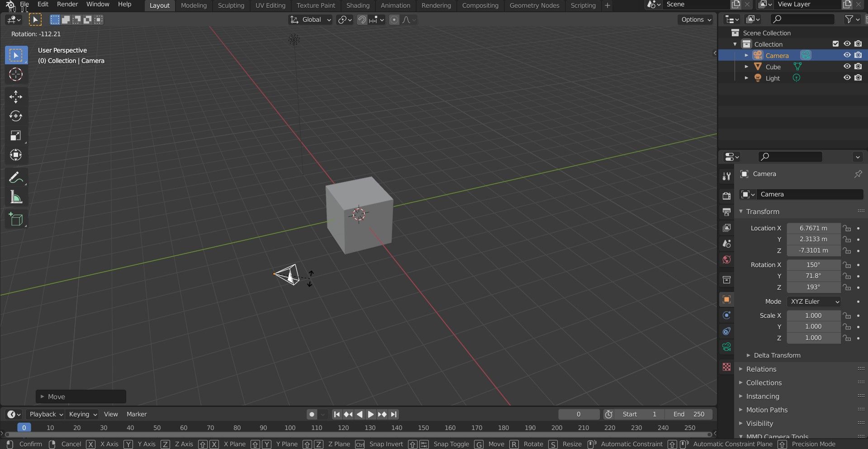The image size is (868, 449).
Task: Open the Window menu
Action: (x=98, y=5)
